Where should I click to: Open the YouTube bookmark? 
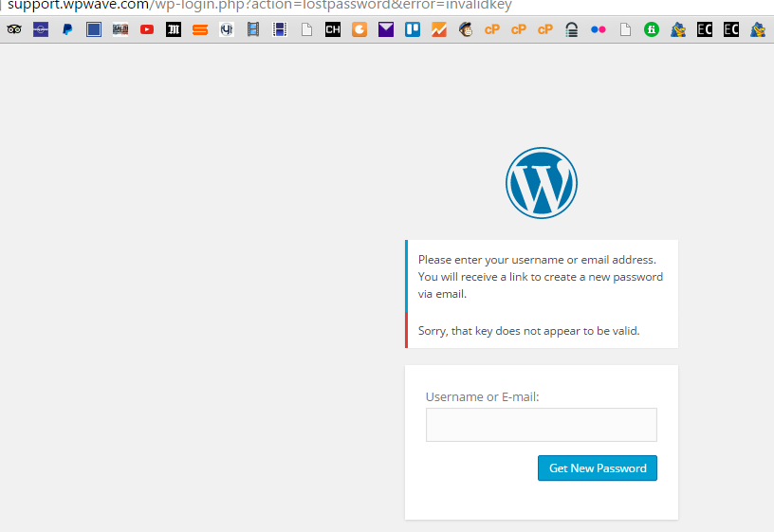(x=147, y=29)
